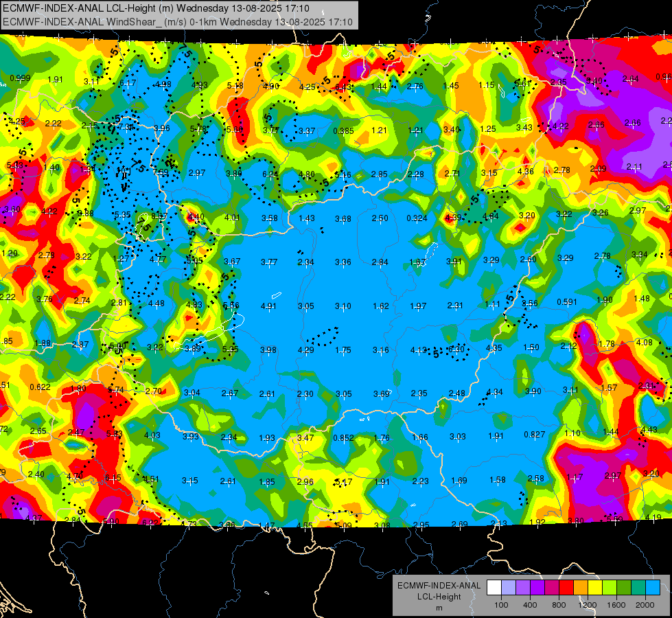This screenshot has width=672, height=618.
Task: Click the magenta legend swatch
Action: tap(552, 588)
